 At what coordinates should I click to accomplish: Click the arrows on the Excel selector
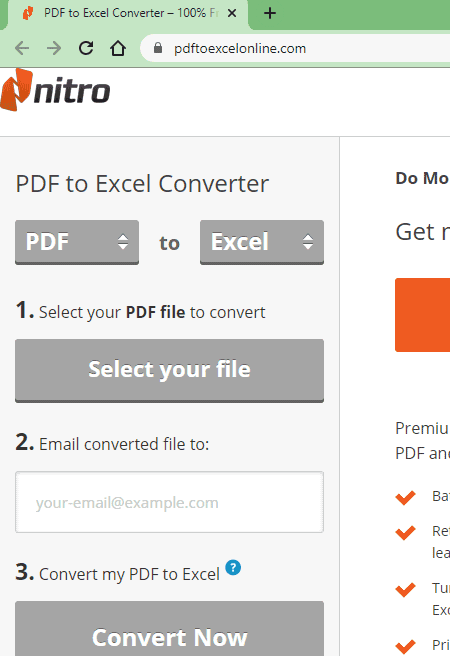coord(308,242)
